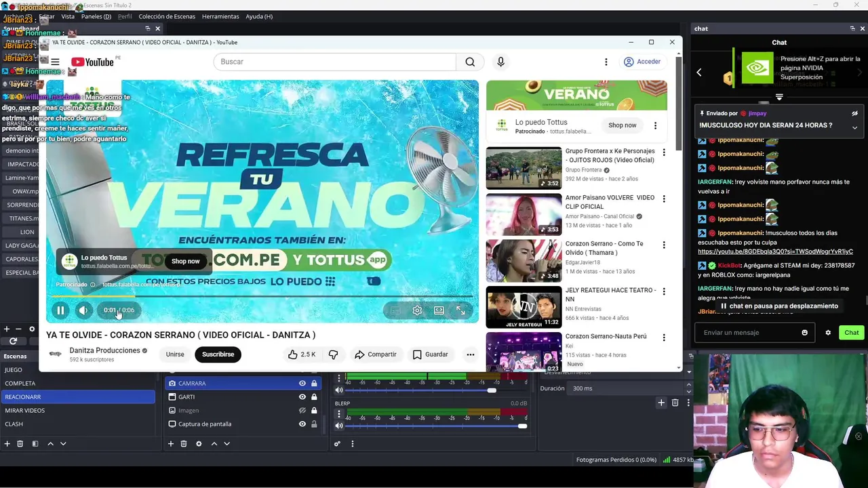
Task: Move scene down in Escenas toolbar
Action: click(x=63, y=444)
